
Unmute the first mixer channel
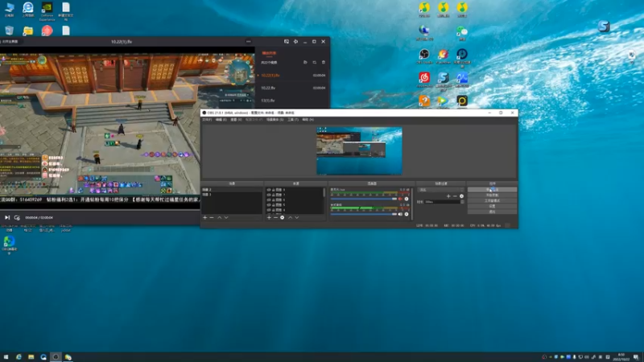coord(400,199)
